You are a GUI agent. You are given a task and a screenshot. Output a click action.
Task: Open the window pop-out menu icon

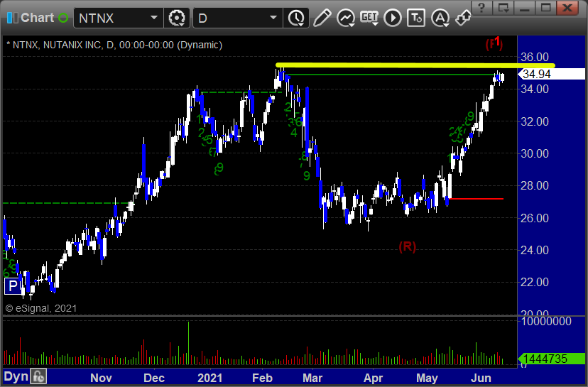pyautogui.click(x=503, y=8)
